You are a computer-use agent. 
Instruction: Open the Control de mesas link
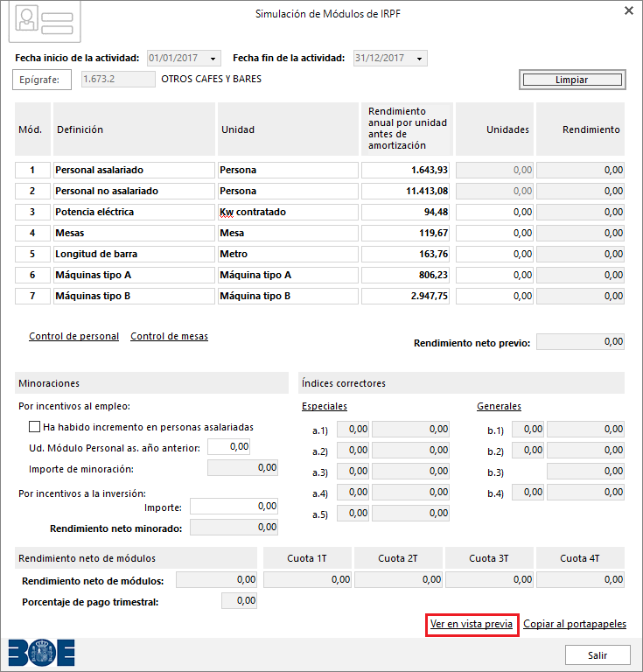[x=169, y=336]
